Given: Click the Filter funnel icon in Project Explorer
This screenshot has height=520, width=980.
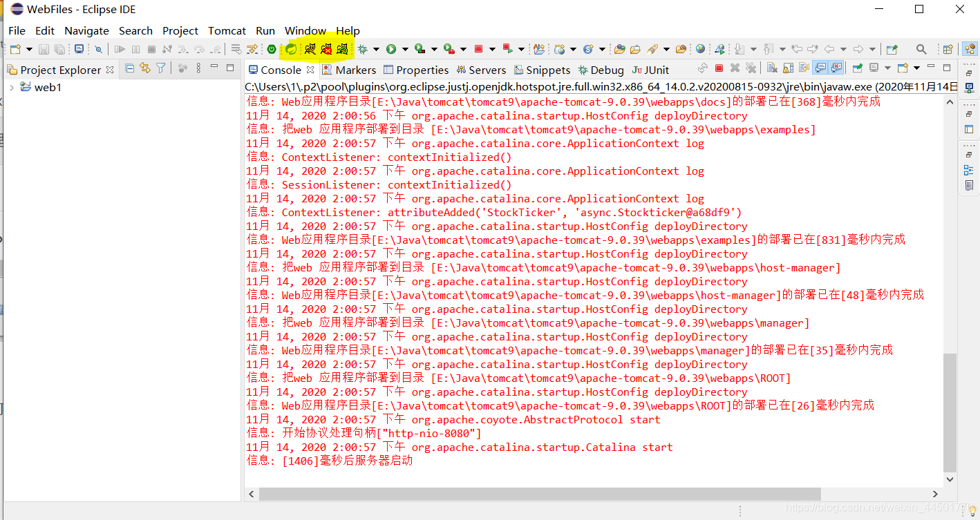Looking at the screenshot, I should click(160, 68).
